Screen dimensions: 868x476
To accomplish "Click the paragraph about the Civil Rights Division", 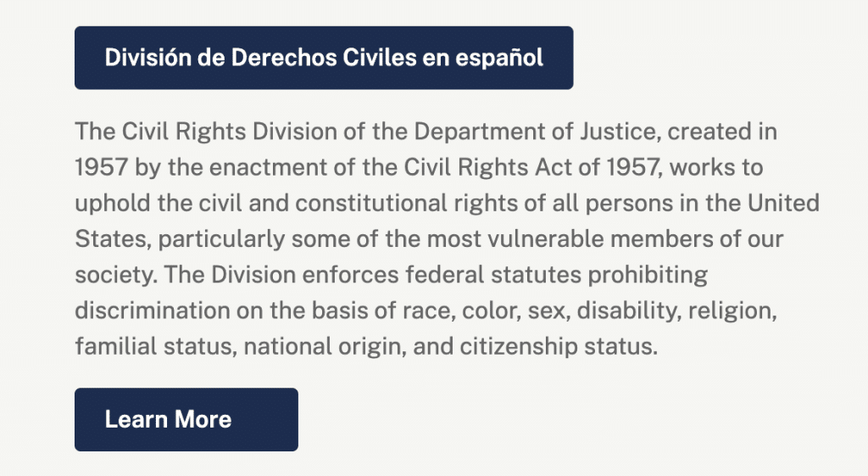I will coord(447,240).
